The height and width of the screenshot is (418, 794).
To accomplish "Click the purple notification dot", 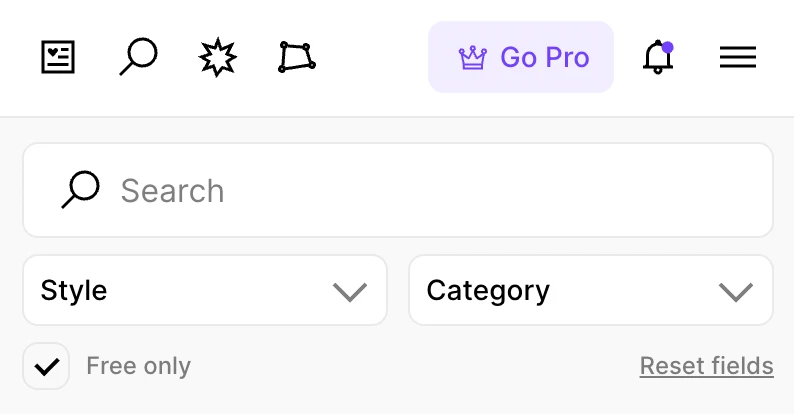I will 667,47.
